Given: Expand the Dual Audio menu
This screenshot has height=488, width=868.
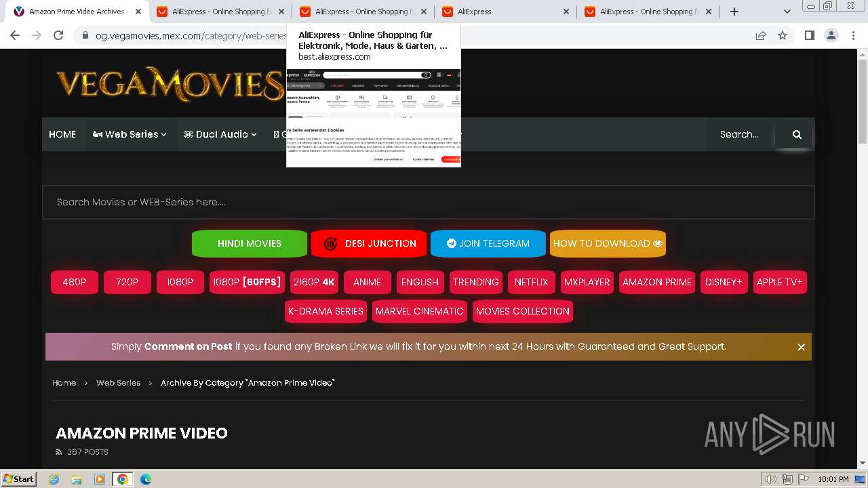Looking at the screenshot, I should (220, 134).
